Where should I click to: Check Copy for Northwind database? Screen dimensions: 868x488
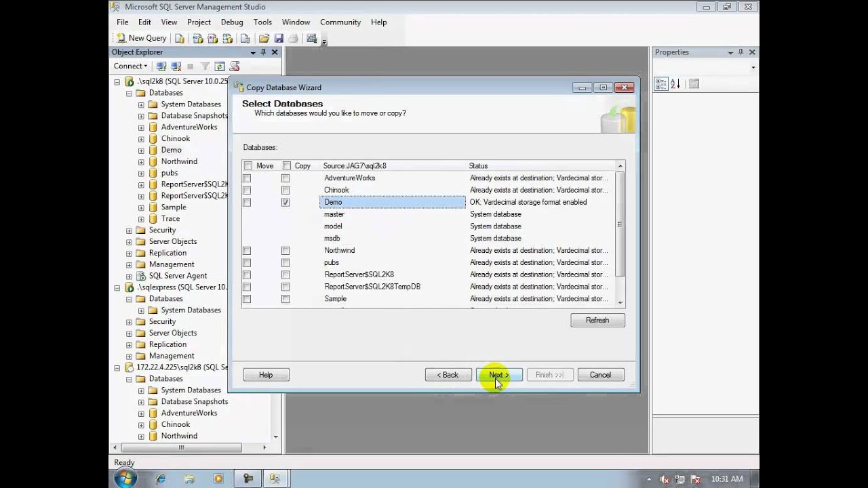[285, 251]
